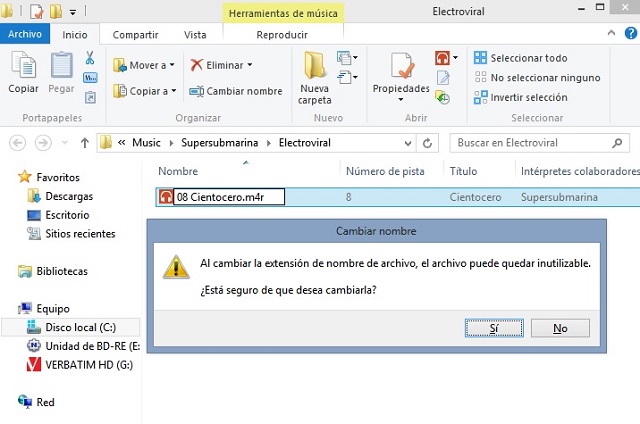Sort by Número de pista column
The image size is (640, 424).
pyautogui.click(x=385, y=171)
